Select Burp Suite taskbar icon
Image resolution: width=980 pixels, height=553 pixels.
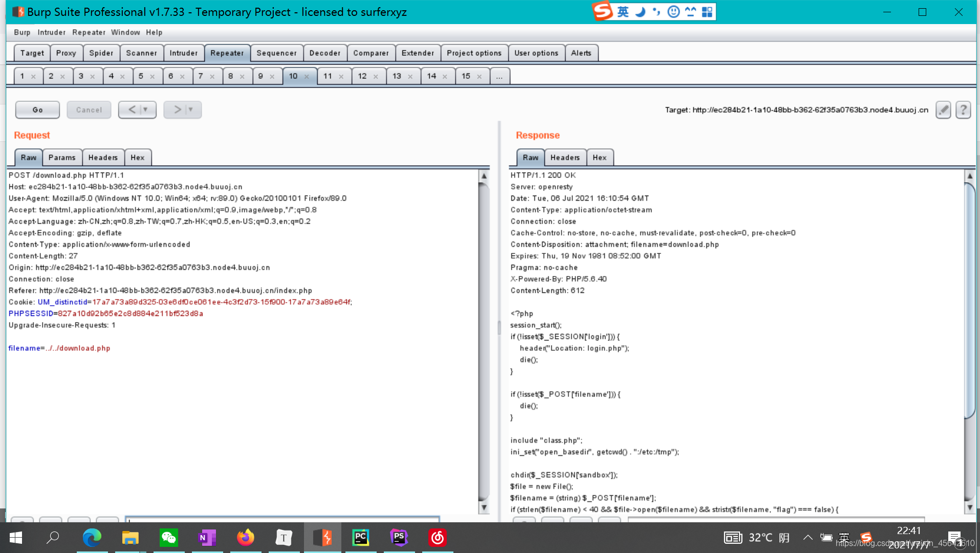(x=322, y=538)
